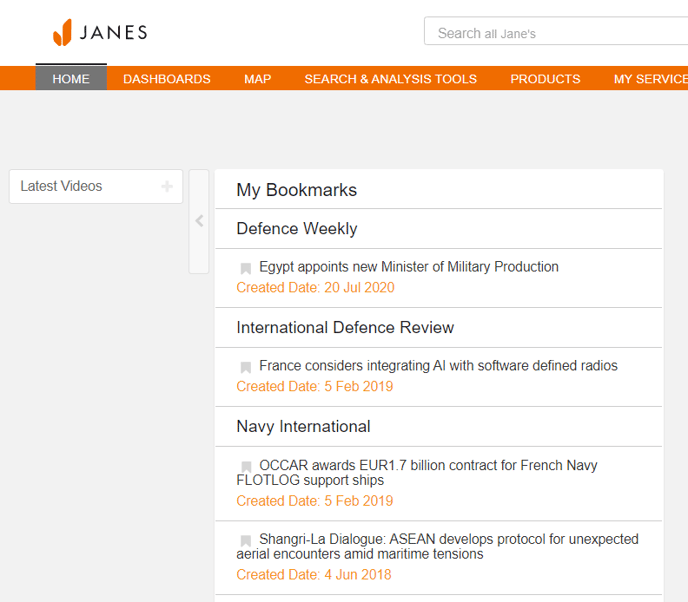Toggle bookmark icon for Shangri-La Dialogue article
The width and height of the screenshot is (688, 602).
(x=246, y=540)
